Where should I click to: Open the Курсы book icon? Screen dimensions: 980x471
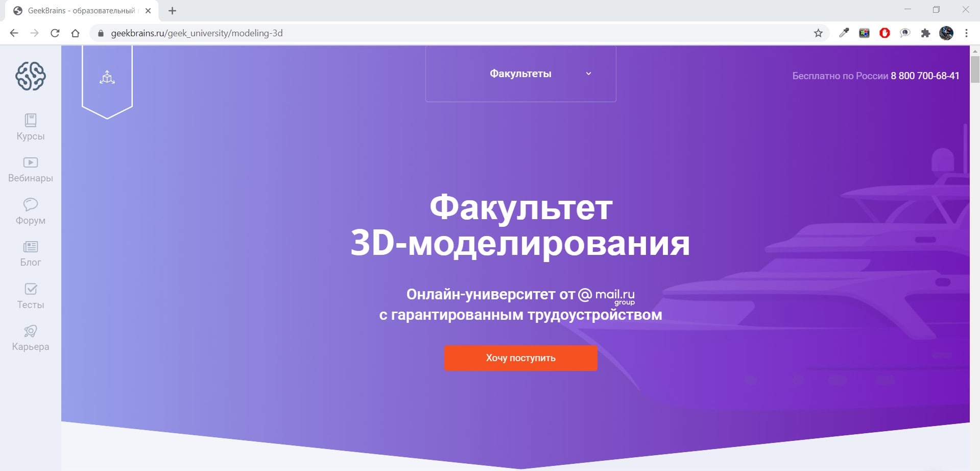point(31,120)
